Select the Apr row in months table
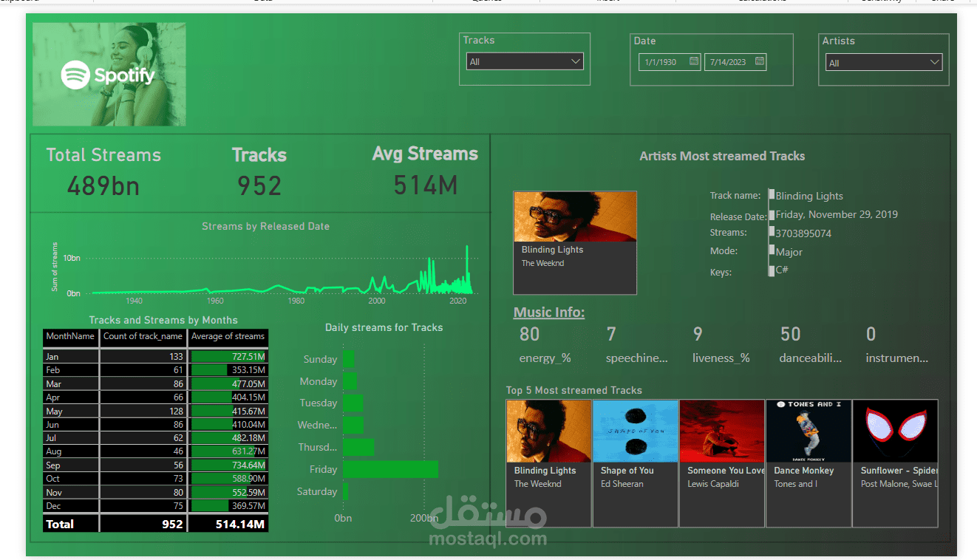Image resolution: width=977 pixels, height=560 pixels. [x=155, y=397]
